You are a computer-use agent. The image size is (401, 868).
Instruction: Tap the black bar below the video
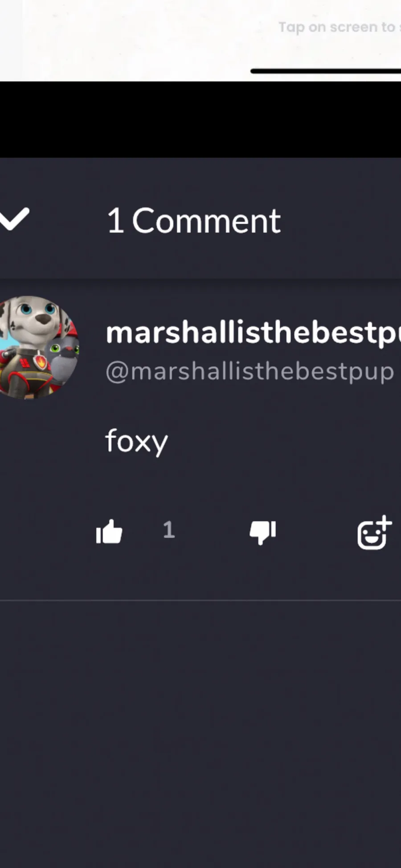(200, 119)
